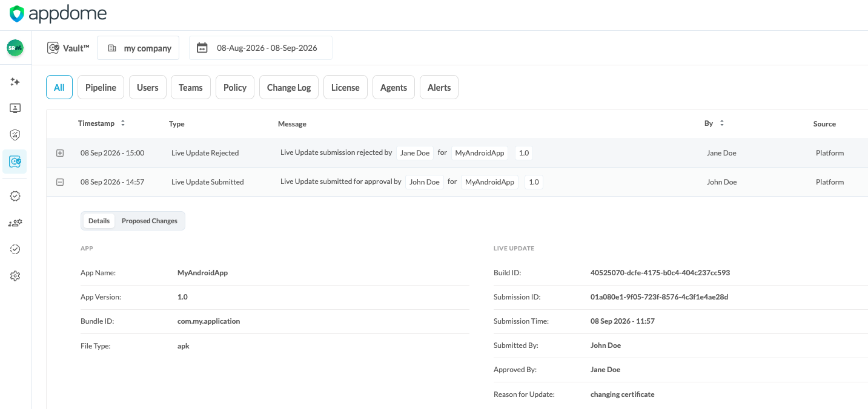Expand the Live Update Rejected row
This screenshot has height=409, width=868.
[60, 153]
